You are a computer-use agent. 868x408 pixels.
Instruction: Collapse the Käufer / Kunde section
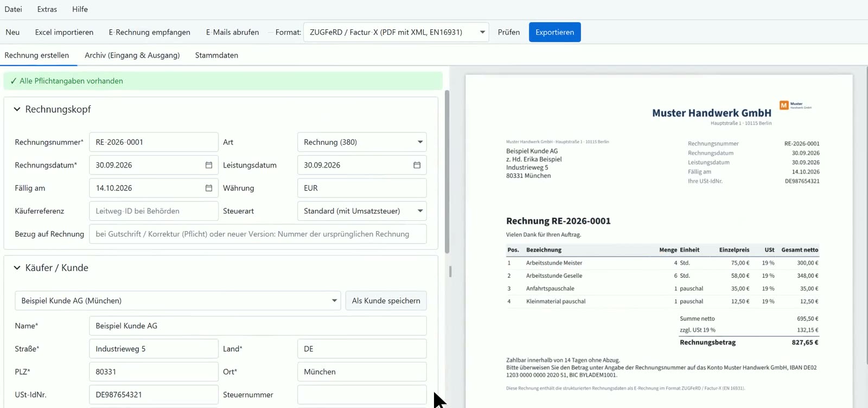[x=17, y=267]
